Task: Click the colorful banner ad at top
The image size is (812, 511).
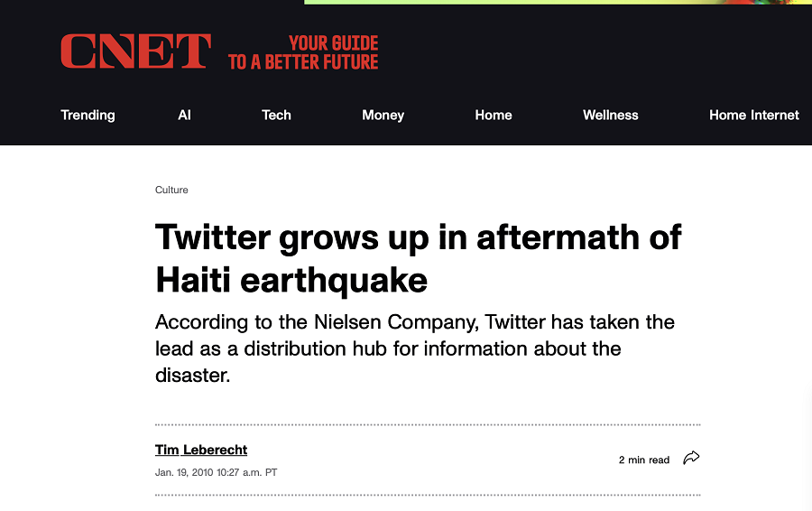Action: [x=558, y=3]
